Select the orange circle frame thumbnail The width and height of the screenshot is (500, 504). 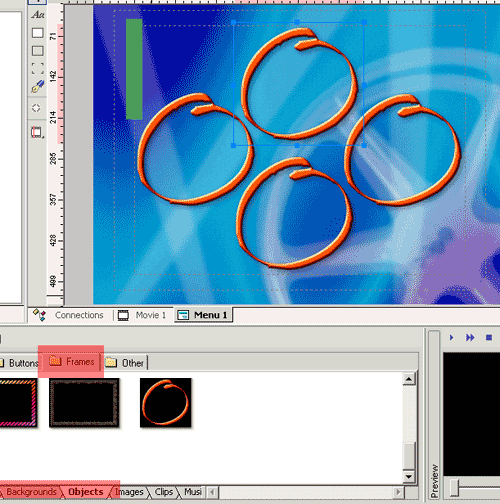[166, 403]
